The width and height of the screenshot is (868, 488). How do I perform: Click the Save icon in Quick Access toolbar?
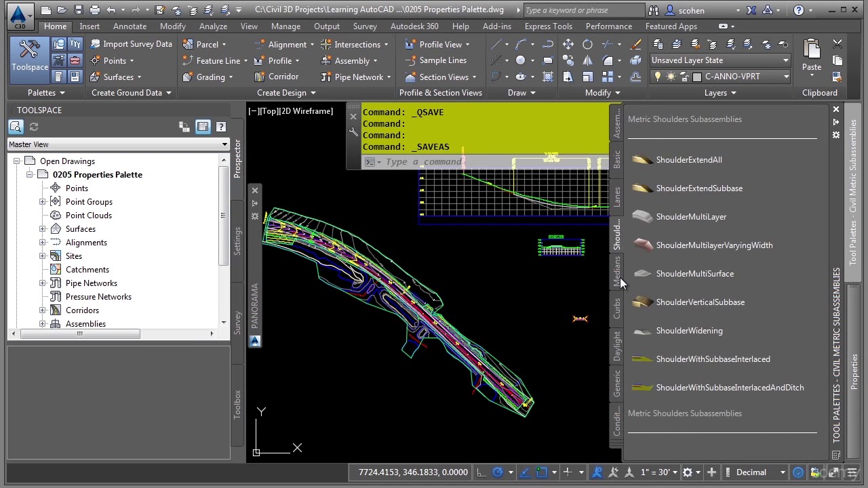[78, 10]
